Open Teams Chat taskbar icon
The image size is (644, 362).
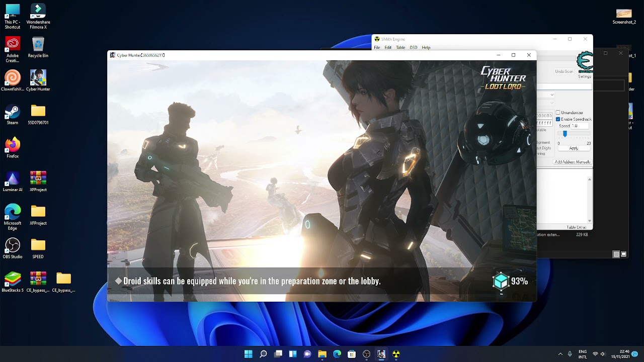pos(307,354)
